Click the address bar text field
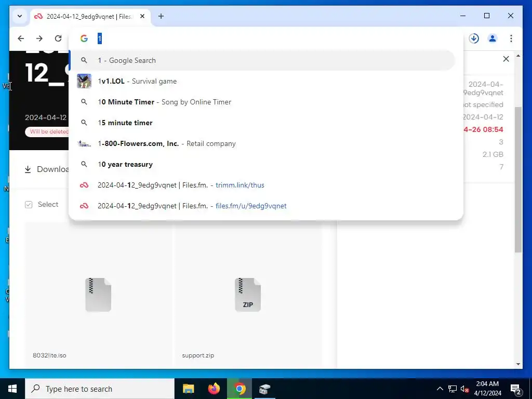Image resolution: width=532 pixels, height=399 pixels. tap(264, 38)
